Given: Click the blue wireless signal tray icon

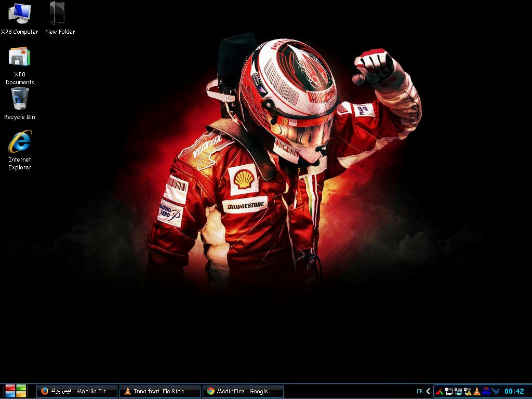Looking at the screenshot, I should [486, 391].
